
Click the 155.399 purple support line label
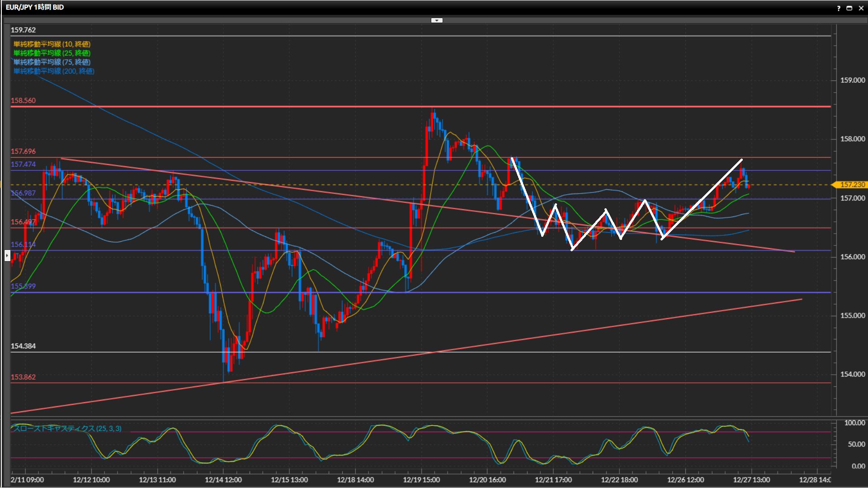click(23, 286)
